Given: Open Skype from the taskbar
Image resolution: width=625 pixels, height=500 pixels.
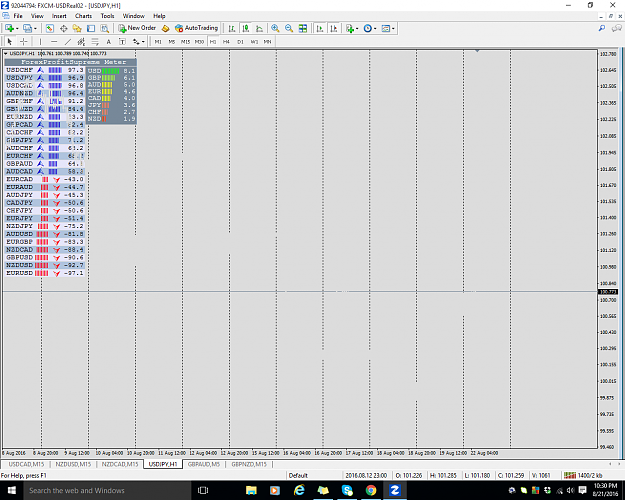Looking at the screenshot, I should click(x=347, y=490).
